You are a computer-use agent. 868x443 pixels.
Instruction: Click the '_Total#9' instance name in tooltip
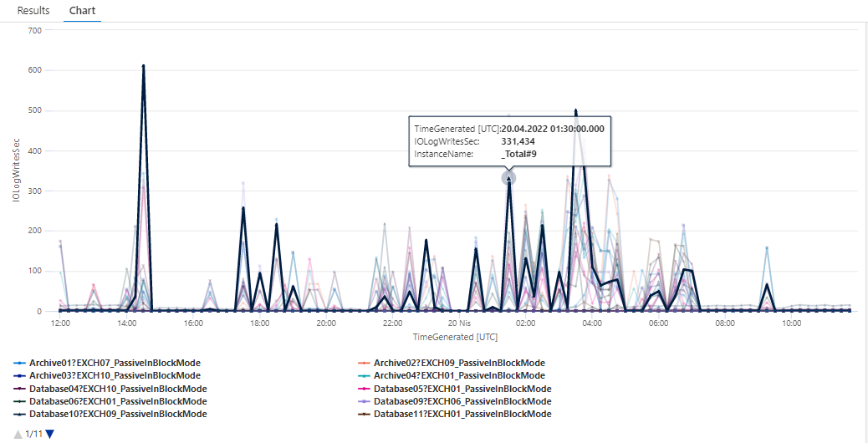[x=519, y=154]
